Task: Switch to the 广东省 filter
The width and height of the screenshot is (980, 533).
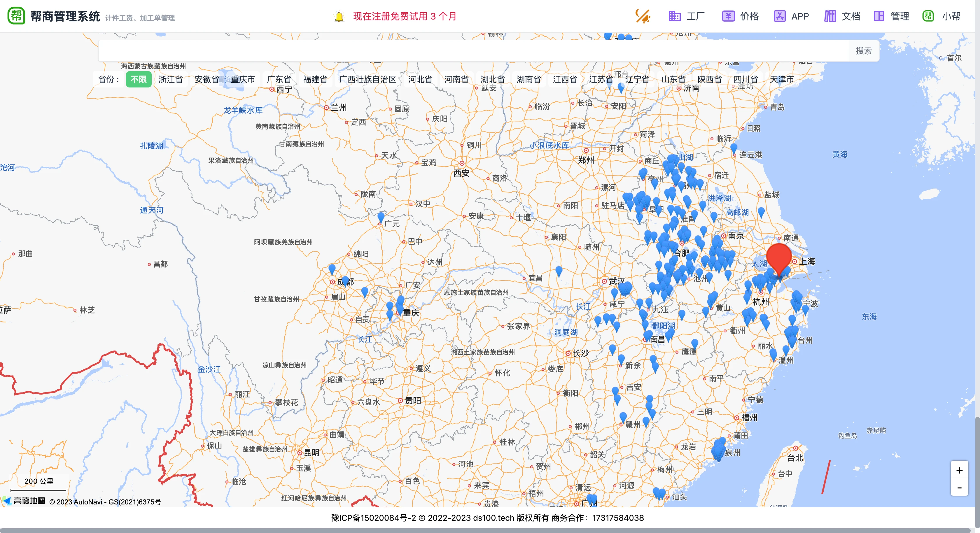Action: (279, 80)
